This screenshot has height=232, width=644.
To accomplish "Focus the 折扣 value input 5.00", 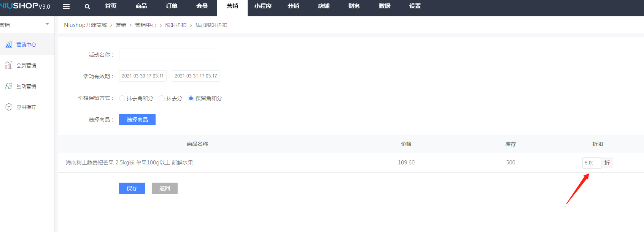I will pyautogui.click(x=592, y=163).
